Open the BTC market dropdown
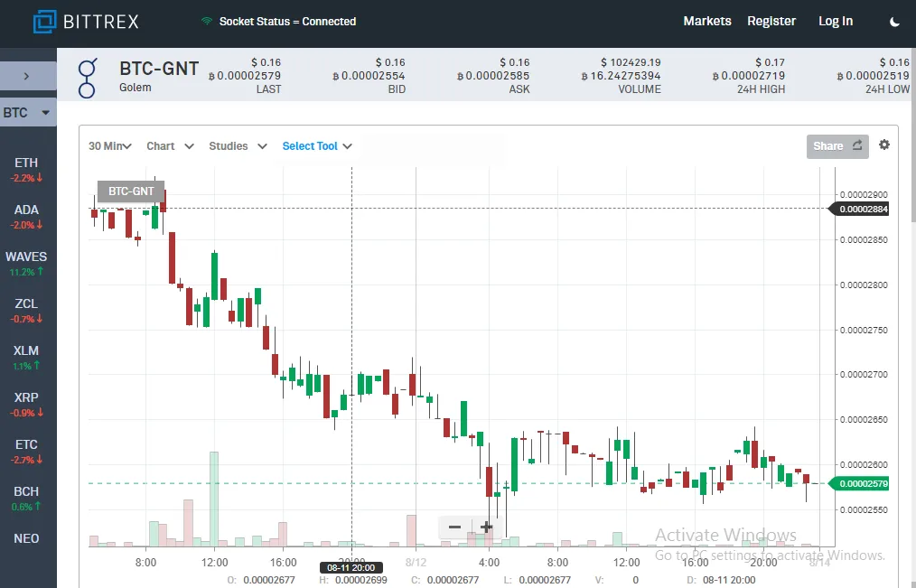 pos(27,113)
